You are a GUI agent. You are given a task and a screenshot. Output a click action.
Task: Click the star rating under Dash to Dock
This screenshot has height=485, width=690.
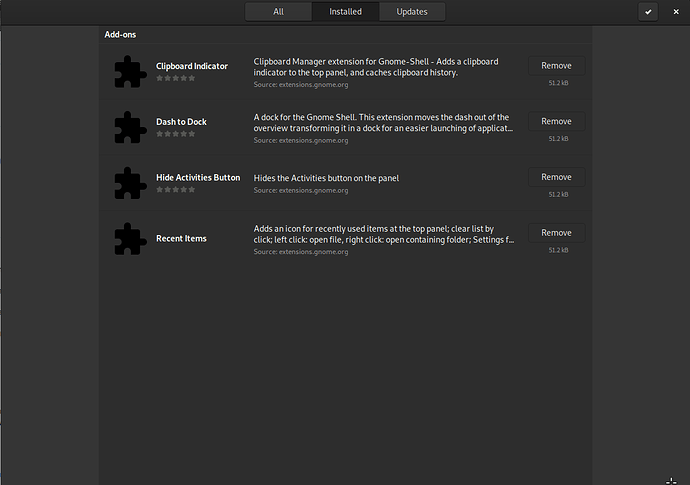175,134
